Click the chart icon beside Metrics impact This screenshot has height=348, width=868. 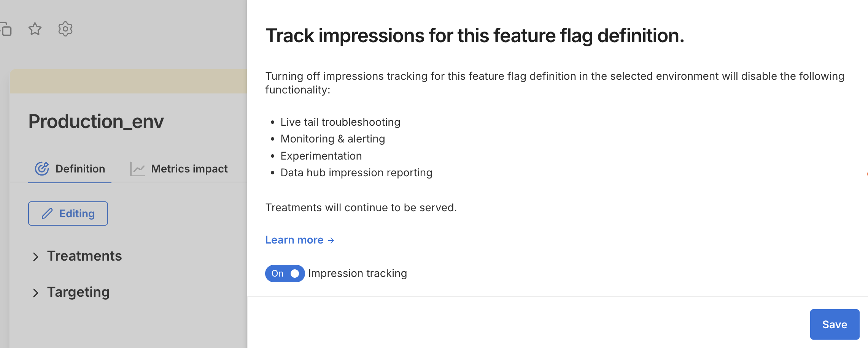(x=137, y=168)
